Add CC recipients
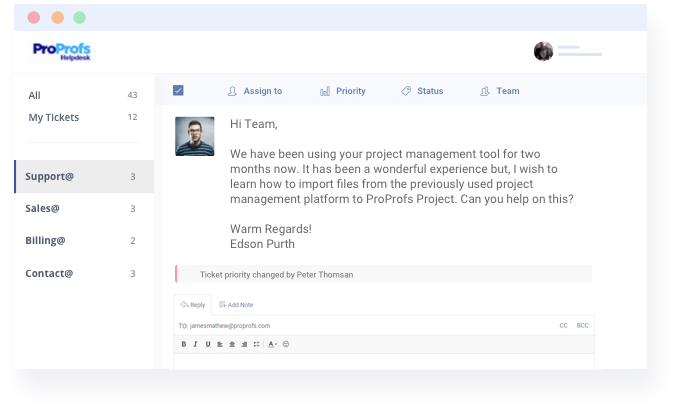The height and width of the screenshot is (411, 679). (563, 325)
